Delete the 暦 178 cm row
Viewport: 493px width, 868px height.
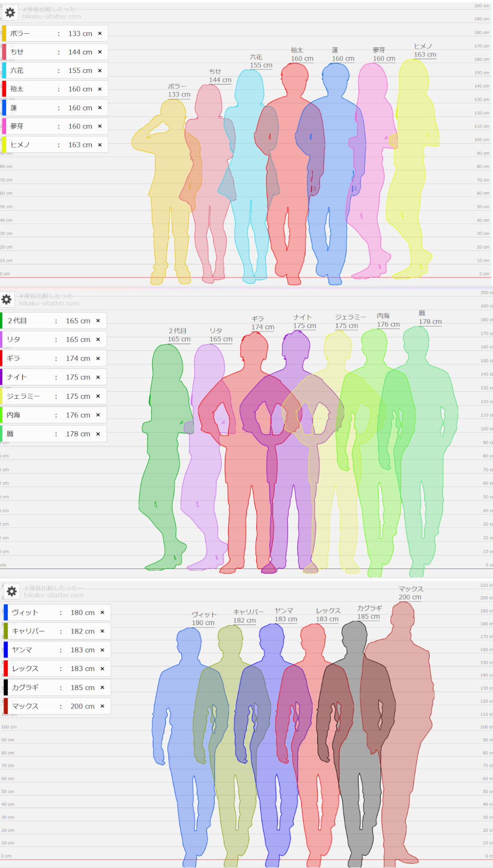click(x=98, y=434)
